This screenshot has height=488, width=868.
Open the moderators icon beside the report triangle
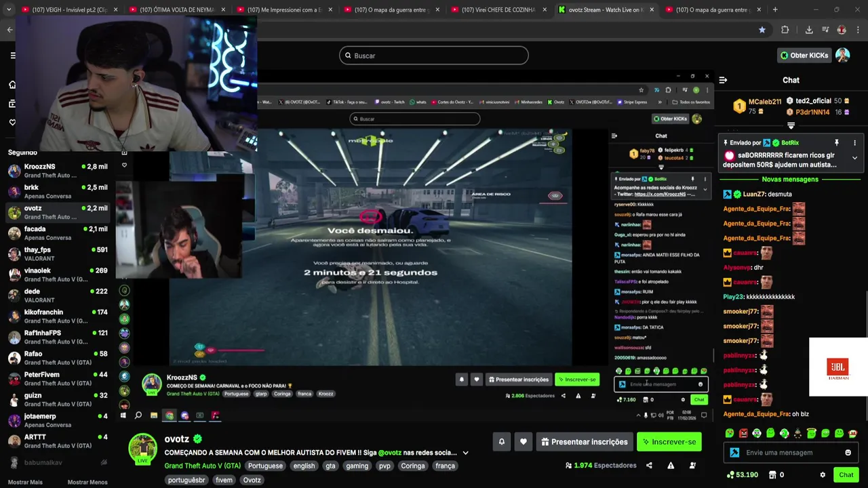point(692,466)
